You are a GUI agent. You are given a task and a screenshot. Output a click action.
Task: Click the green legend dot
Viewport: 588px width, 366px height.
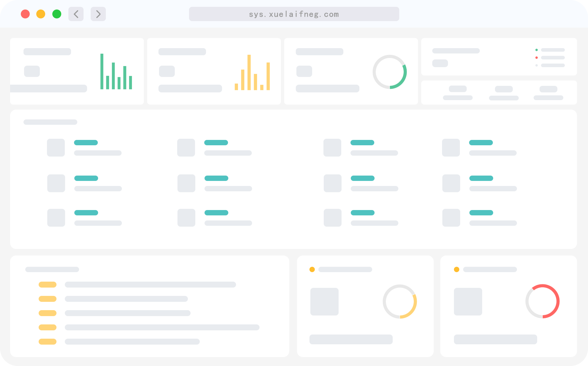coord(536,50)
